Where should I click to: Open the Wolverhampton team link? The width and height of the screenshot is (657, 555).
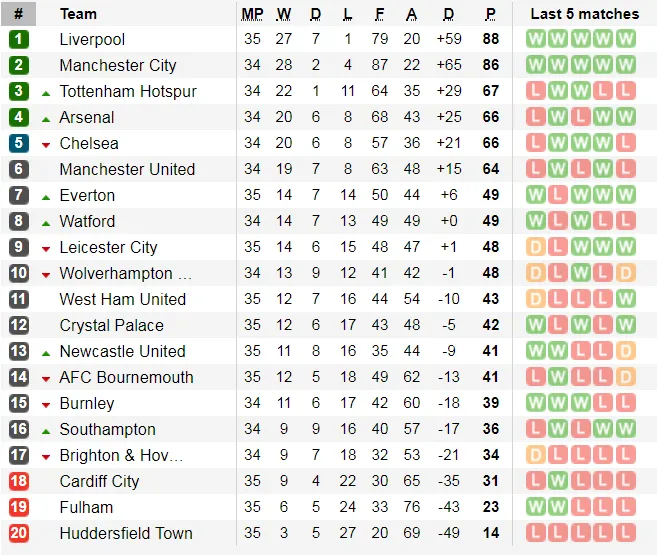(125, 273)
